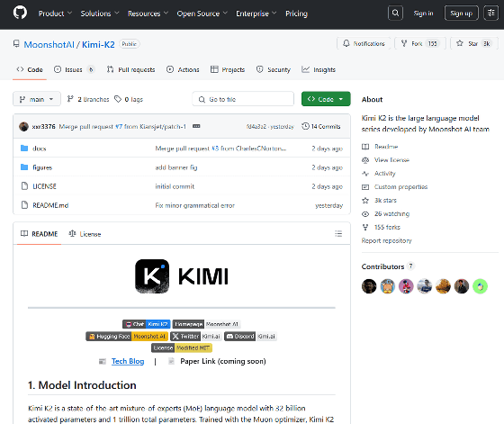Open the MoonshotAI owner link
Image resolution: width=504 pixels, height=424 pixels.
click(x=49, y=44)
